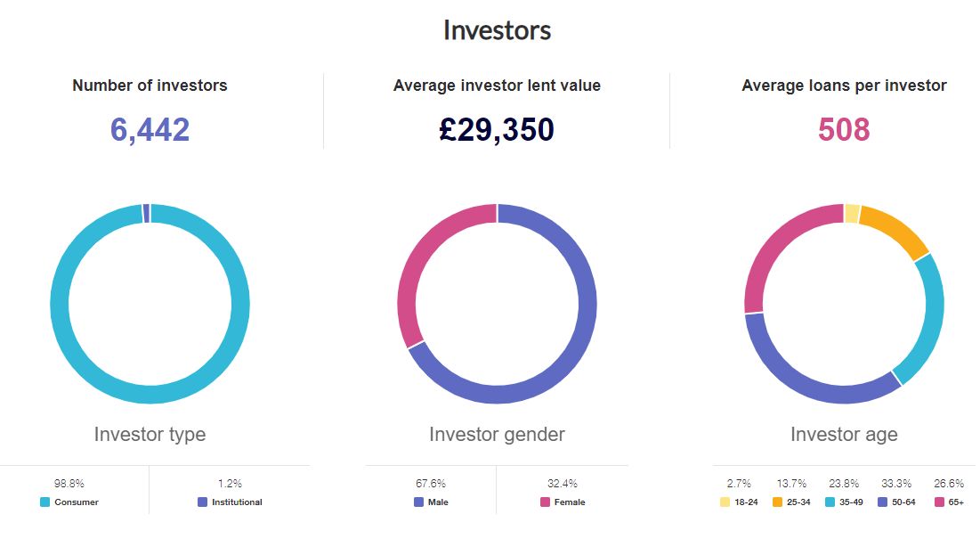
Task: Click the Investor gender chart label
Action: (x=497, y=434)
